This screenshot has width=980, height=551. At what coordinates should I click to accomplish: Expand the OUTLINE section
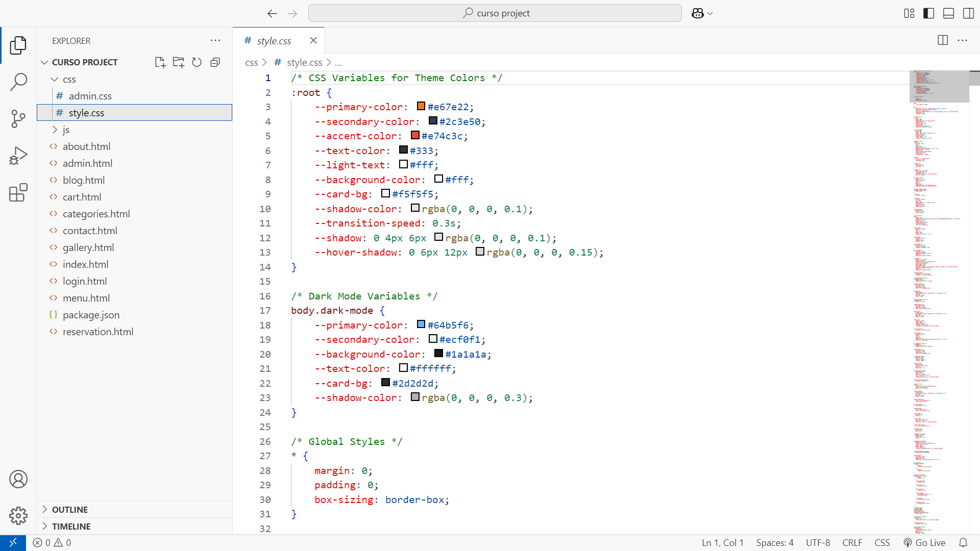coord(135,510)
